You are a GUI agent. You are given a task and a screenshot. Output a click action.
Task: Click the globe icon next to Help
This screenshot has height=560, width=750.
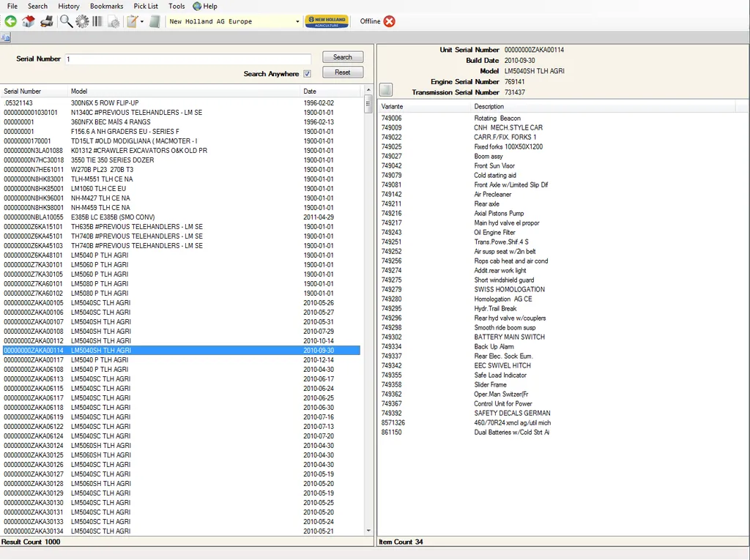click(x=196, y=6)
